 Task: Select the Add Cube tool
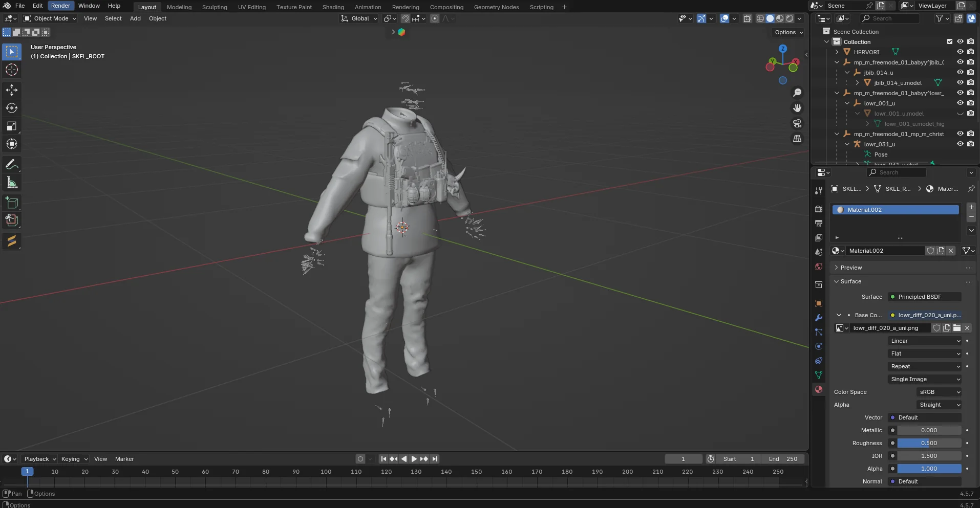click(x=12, y=203)
